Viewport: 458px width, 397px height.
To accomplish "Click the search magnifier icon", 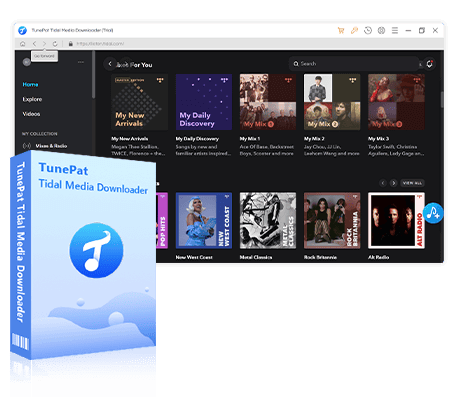I will coord(296,63).
